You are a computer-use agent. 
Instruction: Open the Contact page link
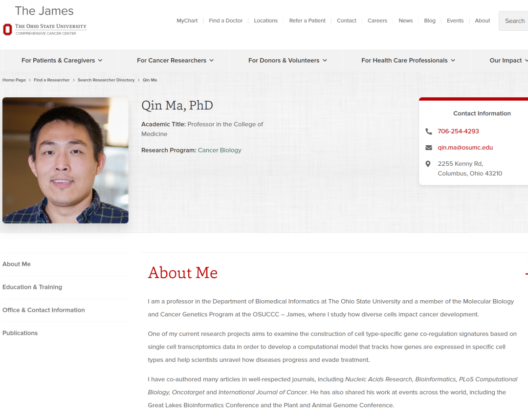click(x=347, y=21)
